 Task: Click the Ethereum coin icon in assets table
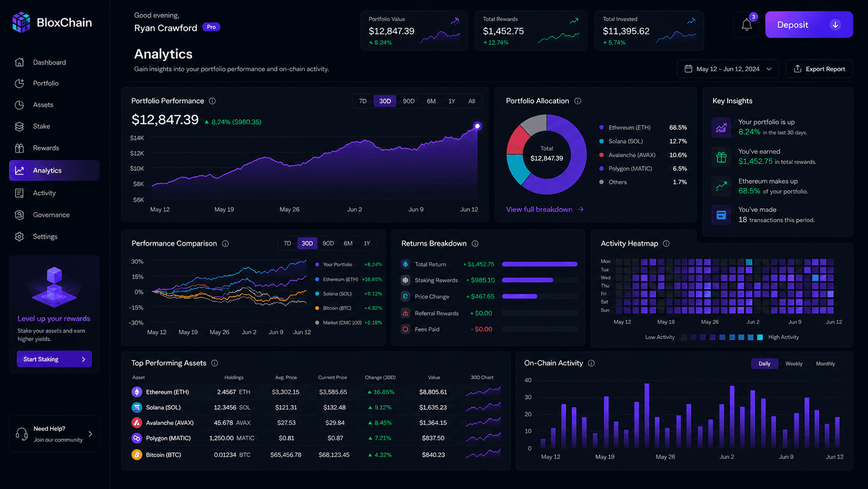(x=137, y=392)
